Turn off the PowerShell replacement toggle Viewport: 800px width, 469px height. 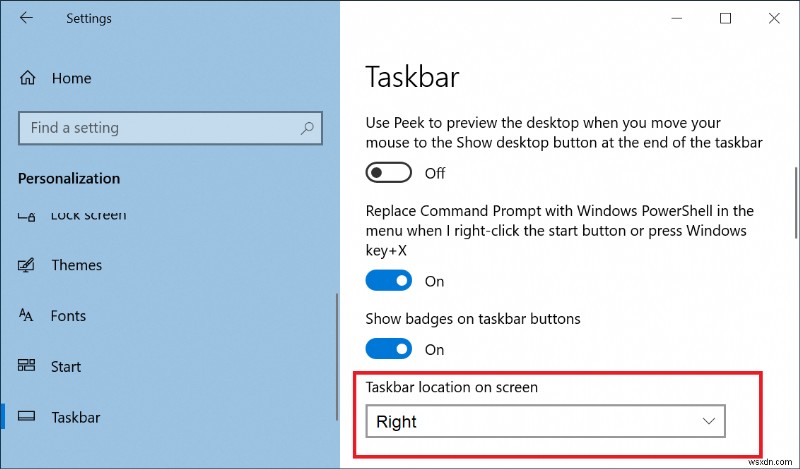coord(389,281)
